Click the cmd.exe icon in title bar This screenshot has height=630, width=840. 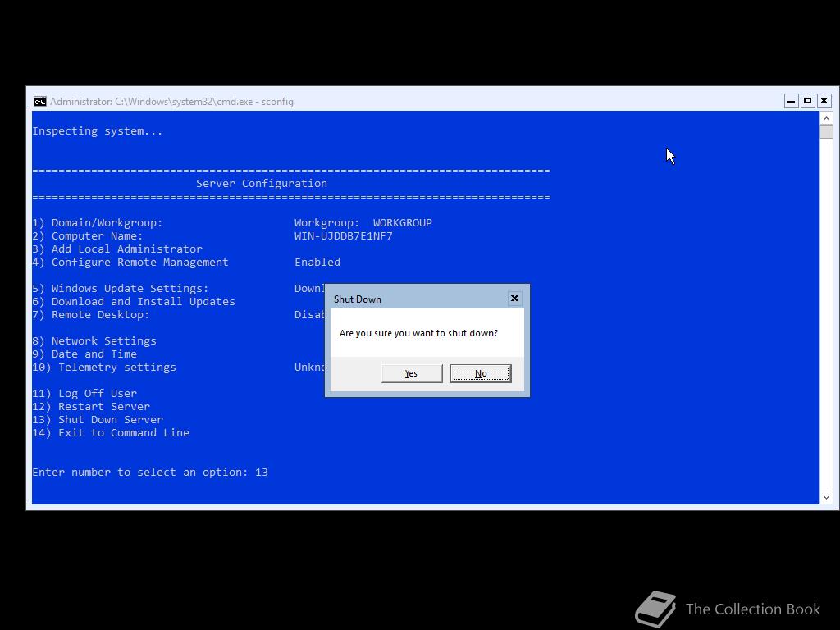click(x=40, y=101)
